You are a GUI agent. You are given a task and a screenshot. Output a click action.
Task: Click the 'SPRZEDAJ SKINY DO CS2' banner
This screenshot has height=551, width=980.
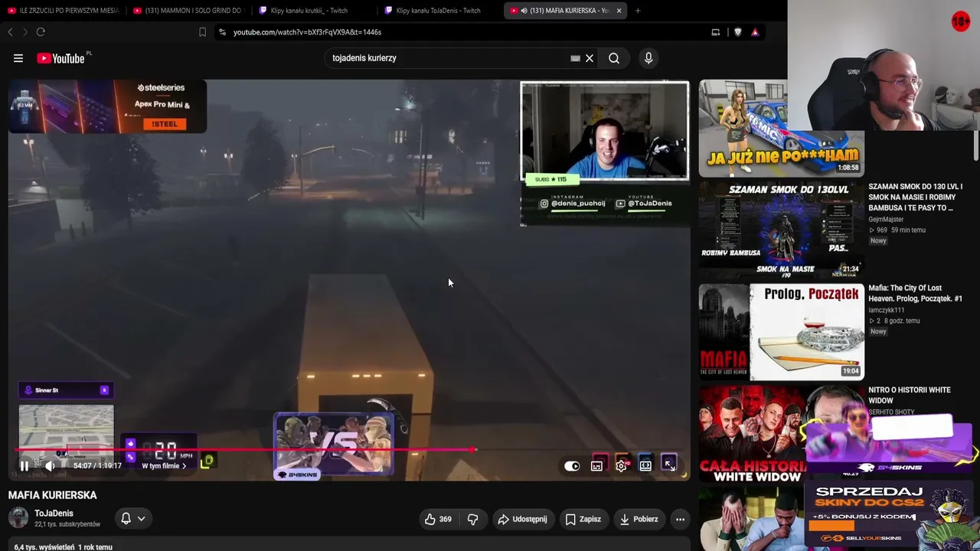(x=888, y=517)
